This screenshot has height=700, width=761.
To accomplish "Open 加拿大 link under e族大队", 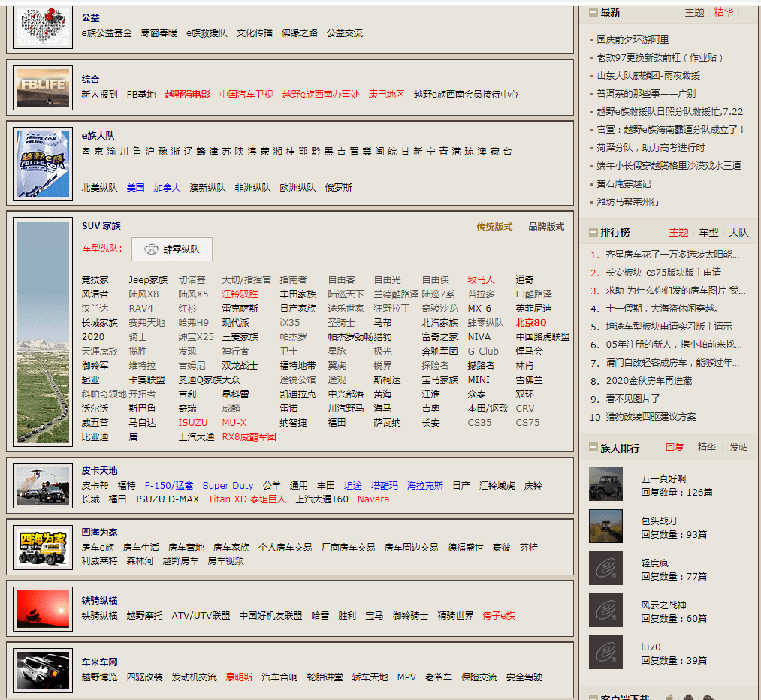I will [167, 188].
